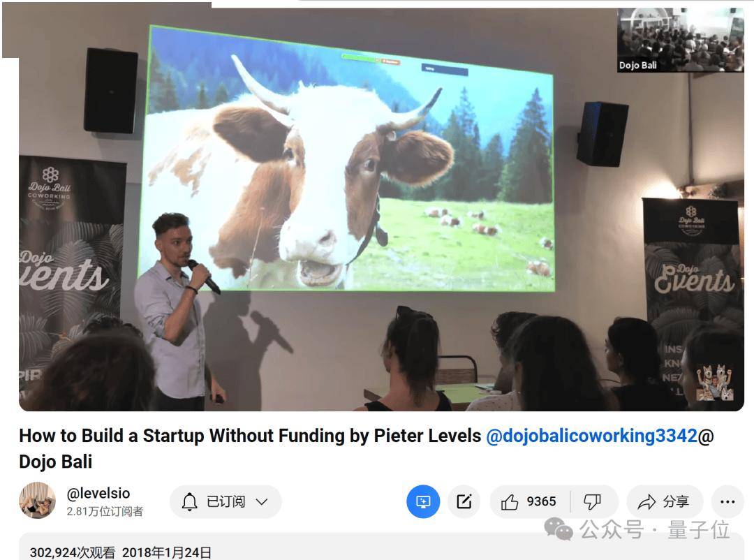The image size is (754, 560).
Task: Expand the description showing 302,924次观看
Action: [381, 547]
